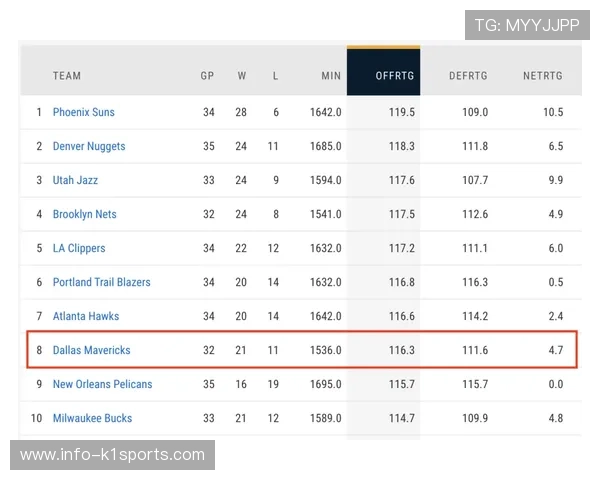
Task: Select Portland Trail Blazers NETRTG 0.5
Action: pos(556,282)
